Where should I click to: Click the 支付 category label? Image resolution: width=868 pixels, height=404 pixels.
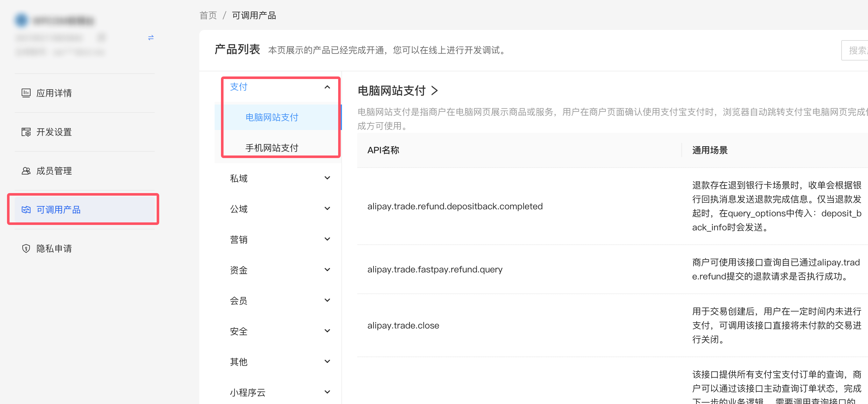click(238, 87)
